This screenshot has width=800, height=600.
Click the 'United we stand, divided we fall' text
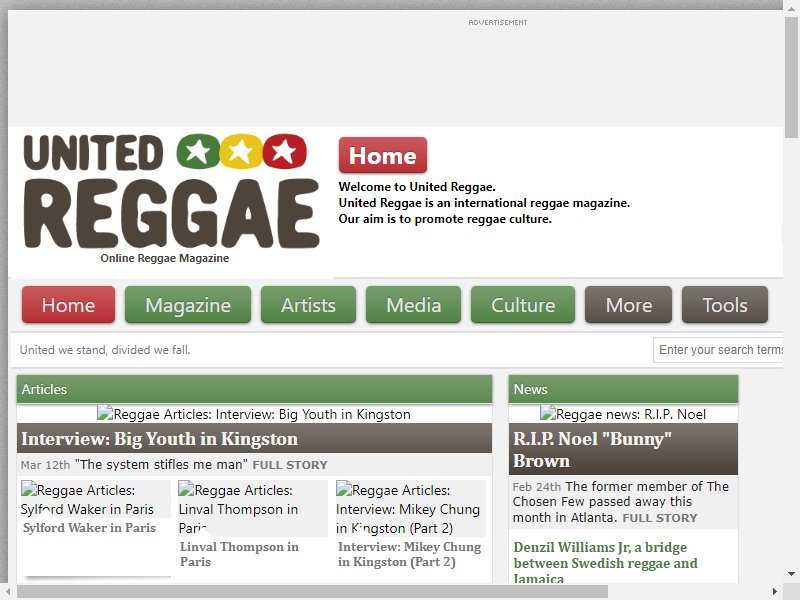click(x=105, y=350)
